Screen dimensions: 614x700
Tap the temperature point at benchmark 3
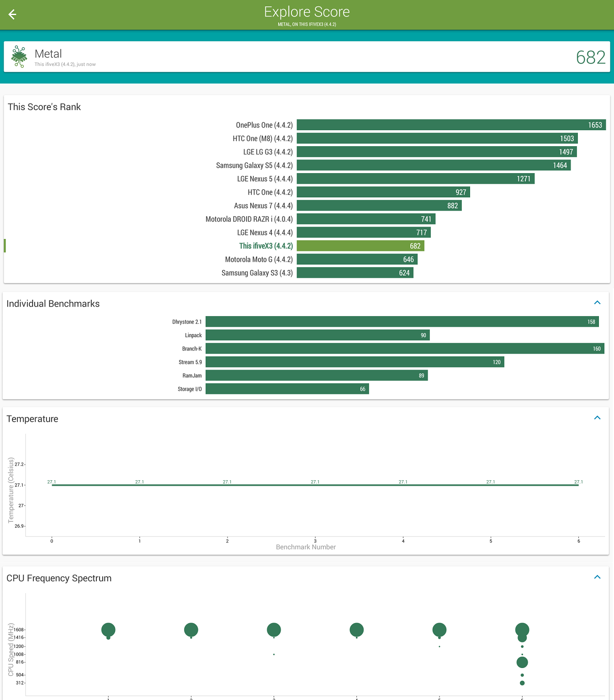click(315, 485)
